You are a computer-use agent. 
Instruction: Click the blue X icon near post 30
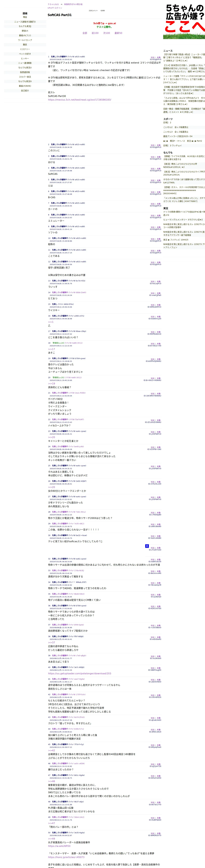(147, 546)
